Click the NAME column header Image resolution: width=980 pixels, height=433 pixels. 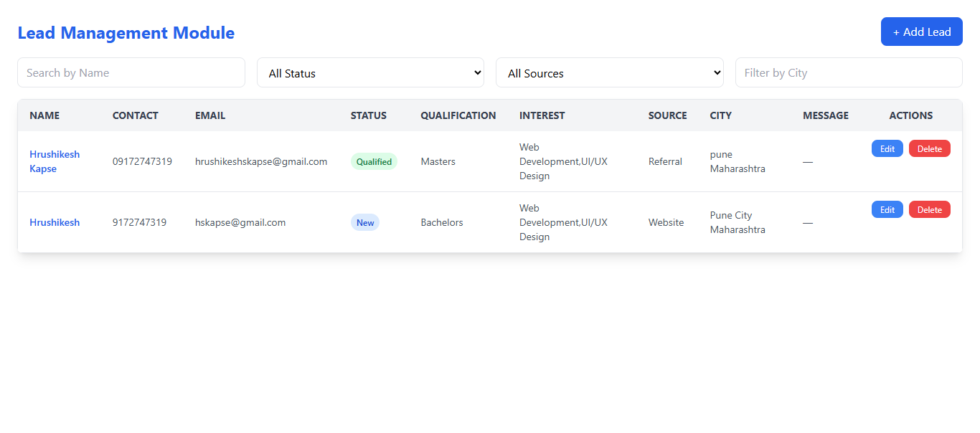(44, 115)
